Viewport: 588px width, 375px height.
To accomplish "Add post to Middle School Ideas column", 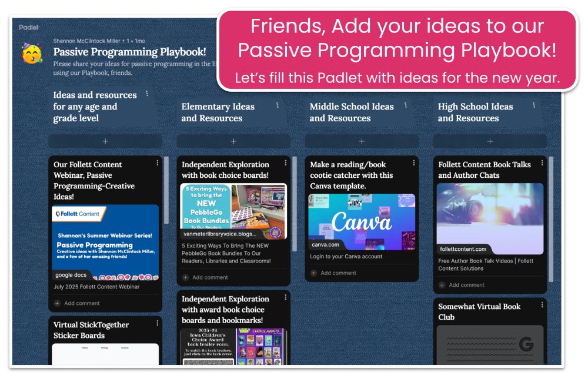I will [x=362, y=141].
